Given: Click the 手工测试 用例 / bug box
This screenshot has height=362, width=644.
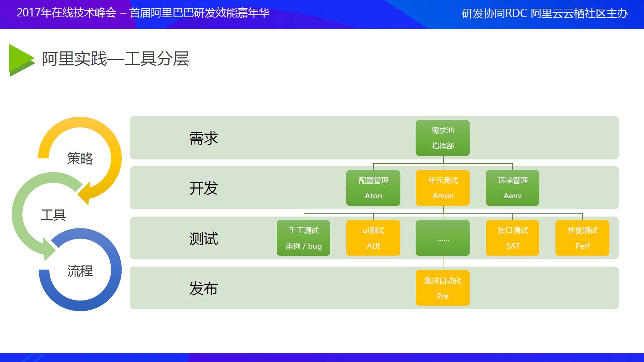Looking at the screenshot, I should (303, 238).
